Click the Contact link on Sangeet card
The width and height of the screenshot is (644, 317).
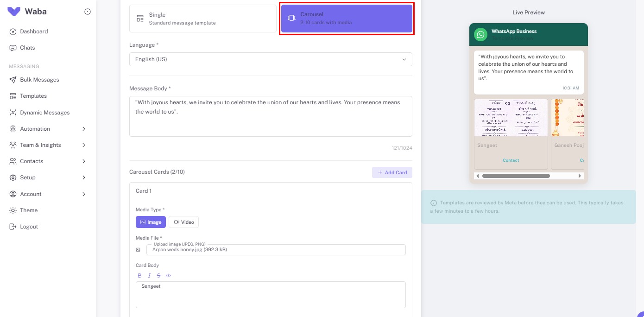[x=511, y=160]
